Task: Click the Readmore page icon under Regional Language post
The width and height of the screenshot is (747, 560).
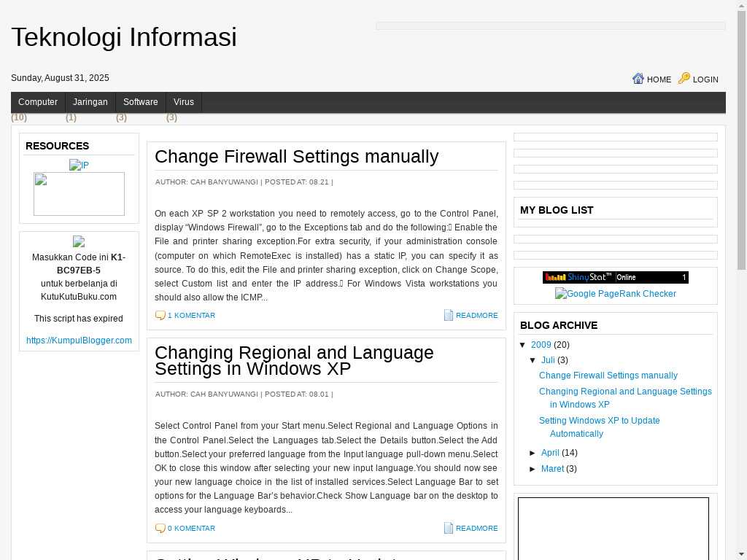Action: 449,528
